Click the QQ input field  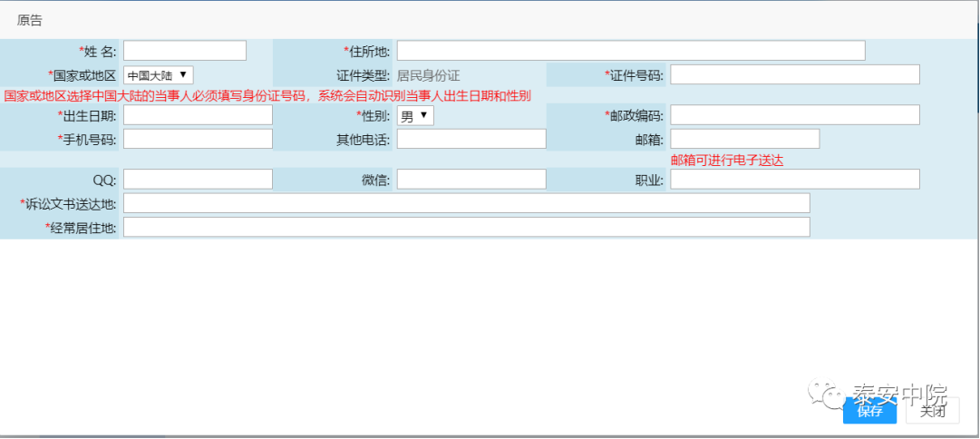coord(199,179)
